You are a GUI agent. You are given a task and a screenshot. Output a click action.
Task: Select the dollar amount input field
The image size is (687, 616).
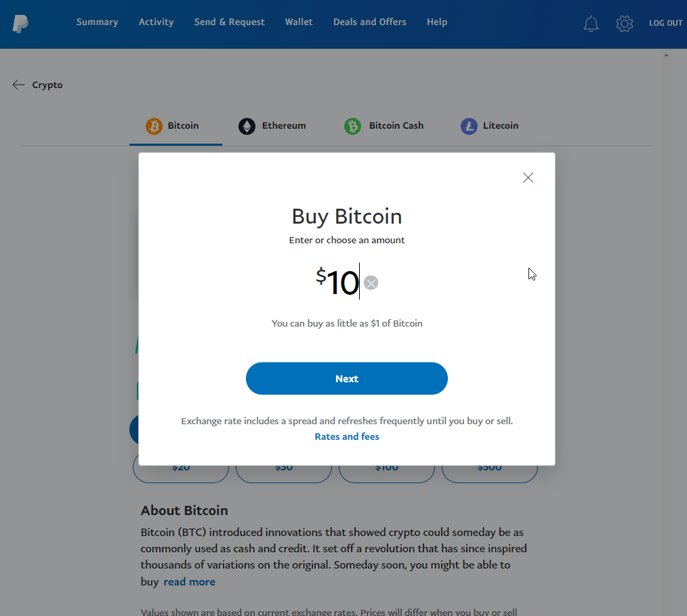click(342, 283)
